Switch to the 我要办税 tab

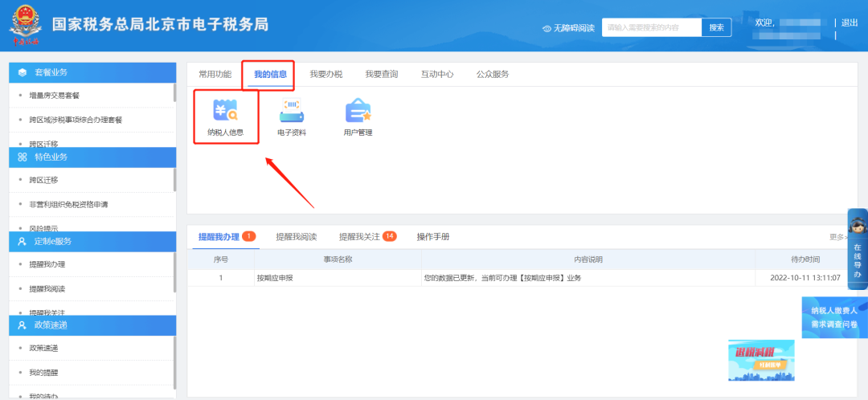click(326, 75)
